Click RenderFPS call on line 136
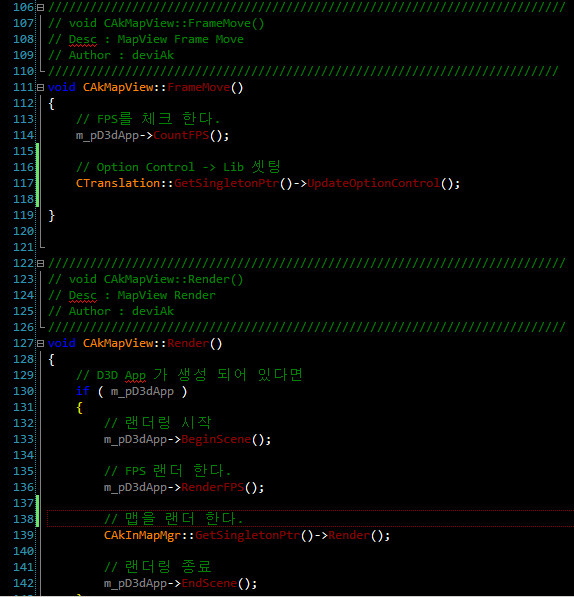The image size is (574, 597). tap(213, 487)
